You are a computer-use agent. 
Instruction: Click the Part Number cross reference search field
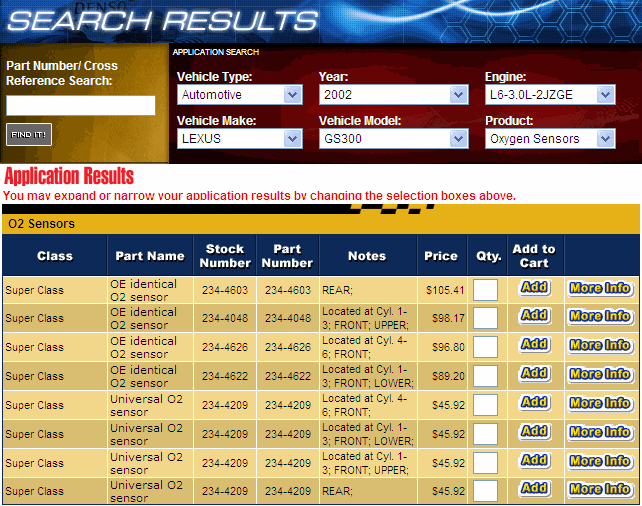pyautogui.click(x=81, y=105)
